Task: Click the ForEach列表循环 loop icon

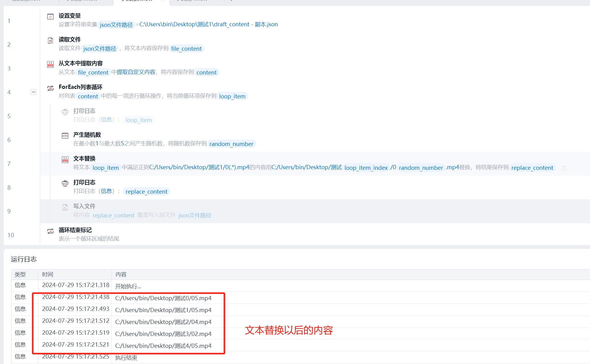Action: click(50, 88)
